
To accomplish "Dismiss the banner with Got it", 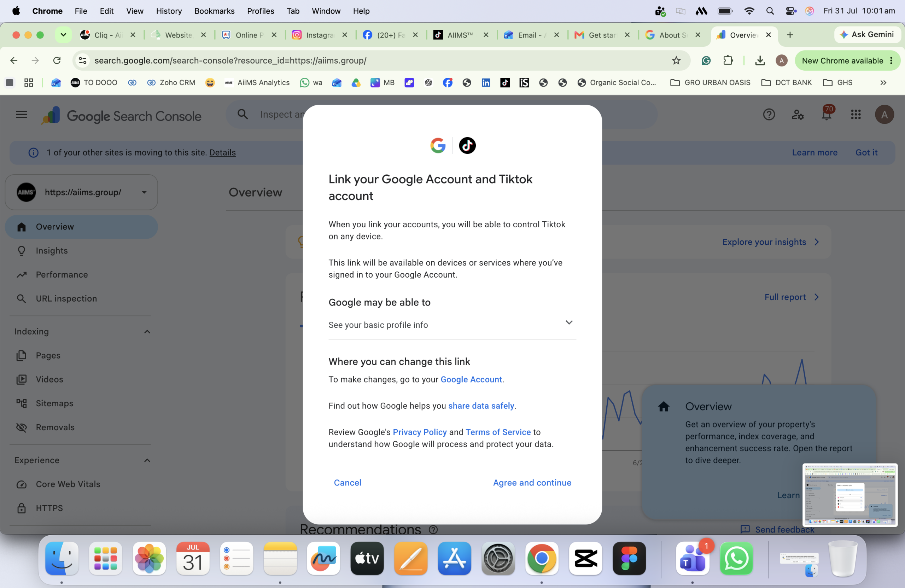I will [x=866, y=152].
